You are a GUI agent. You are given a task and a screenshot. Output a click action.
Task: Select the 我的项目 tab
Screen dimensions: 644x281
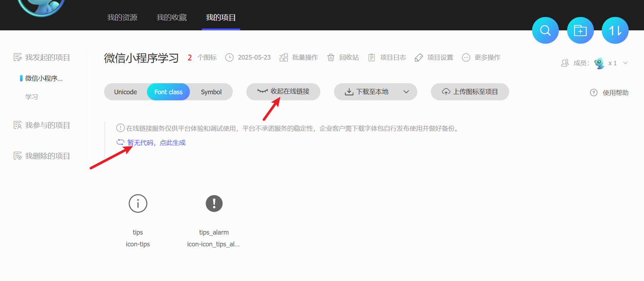[221, 17]
